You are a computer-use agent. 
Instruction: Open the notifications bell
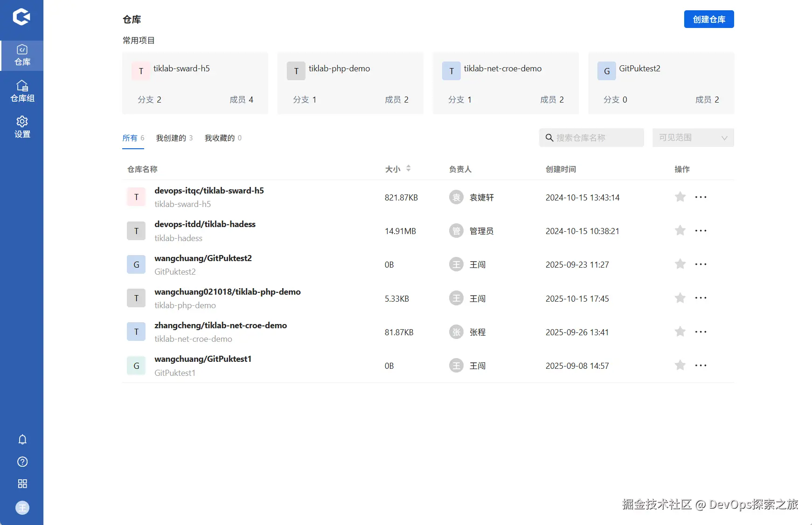point(22,440)
